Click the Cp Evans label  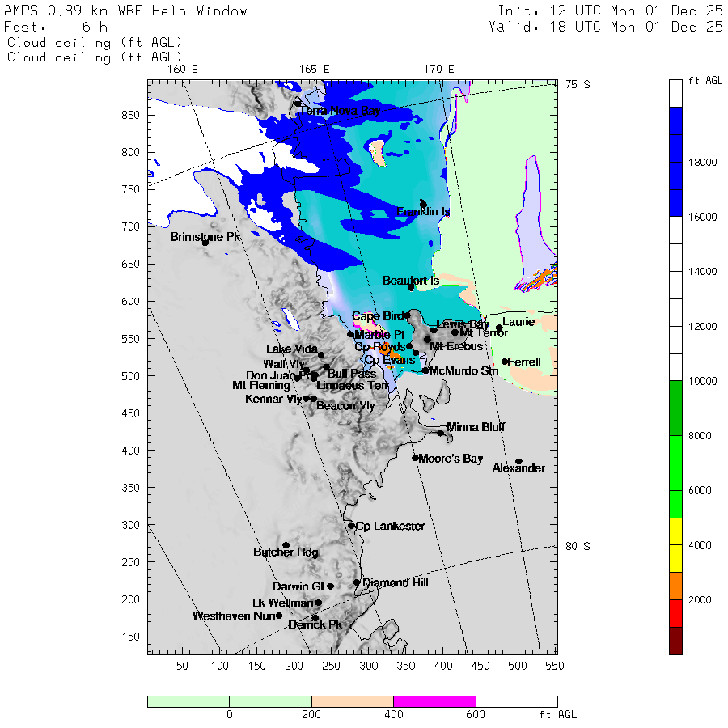390,360
